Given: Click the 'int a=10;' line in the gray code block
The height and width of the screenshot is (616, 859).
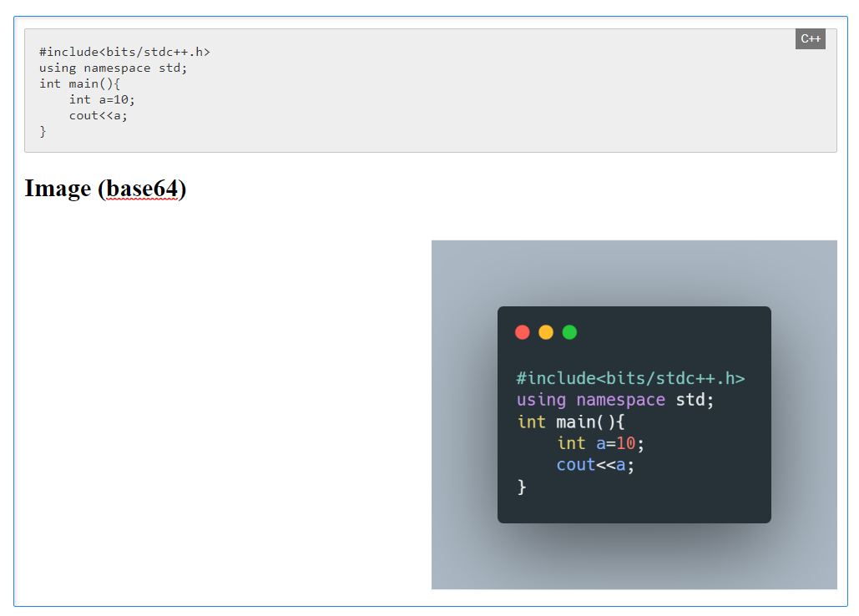Looking at the screenshot, I should tap(101, 99).
